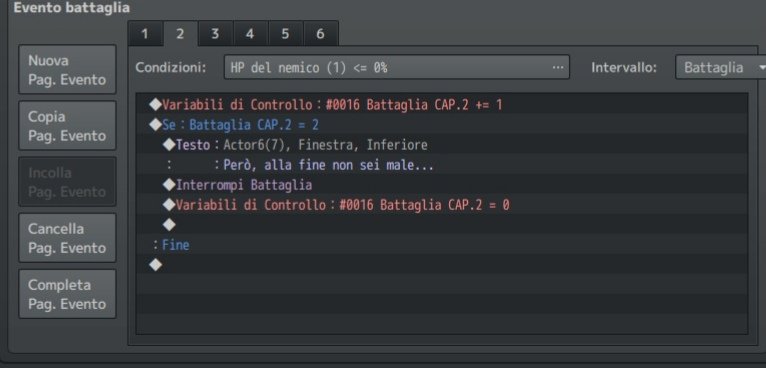Open battle event page tab 5
This screenshot has width=766, height=368.
[285, 34]
